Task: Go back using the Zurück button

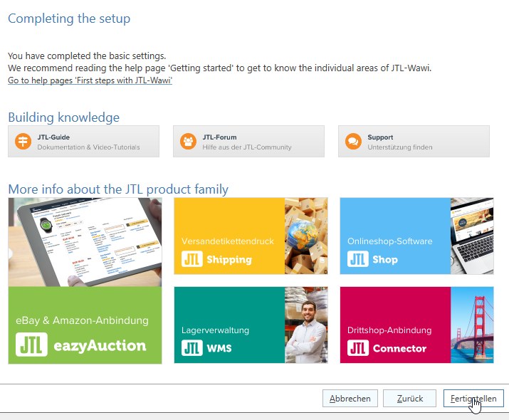Action: 409,398
